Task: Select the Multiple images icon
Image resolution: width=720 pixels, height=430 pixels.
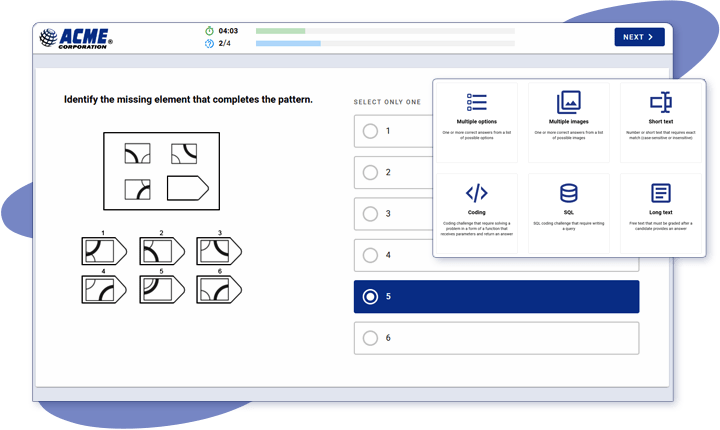Action: (x=568, y=102)
